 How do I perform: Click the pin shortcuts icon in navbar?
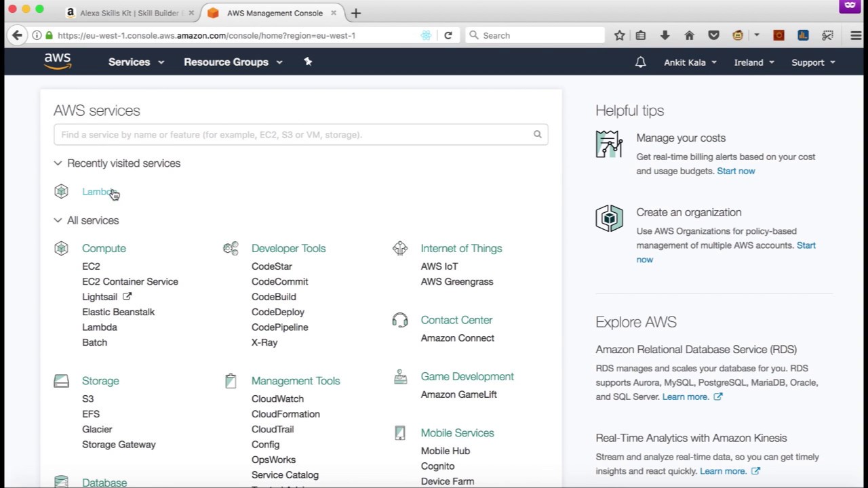(308, 62)
